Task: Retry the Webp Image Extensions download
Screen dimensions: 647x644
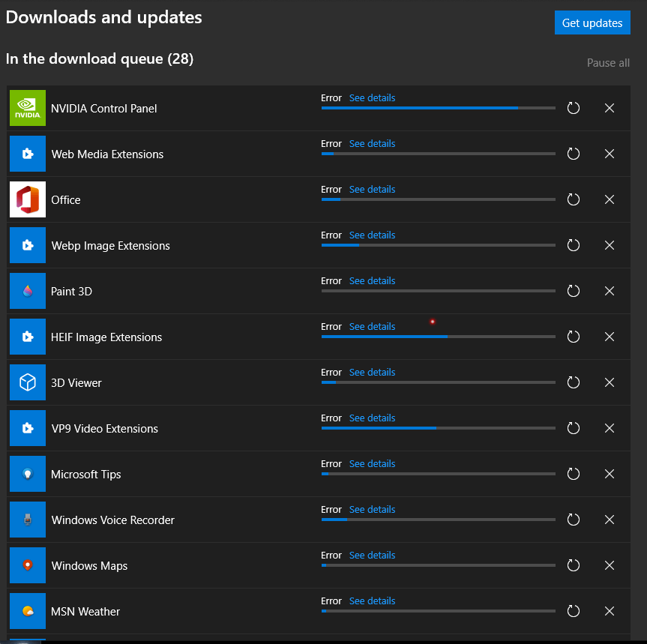Action: click(x=574, y=245)
